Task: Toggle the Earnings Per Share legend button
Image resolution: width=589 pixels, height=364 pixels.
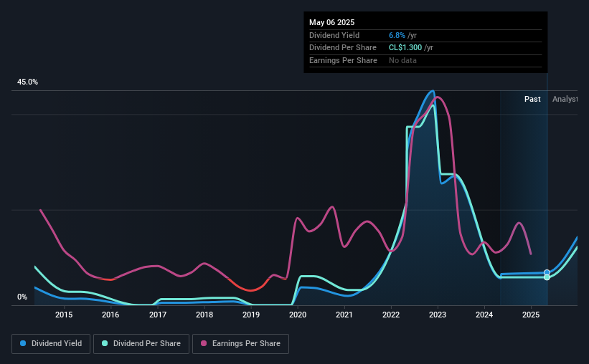Action: (x=240, y=344)
